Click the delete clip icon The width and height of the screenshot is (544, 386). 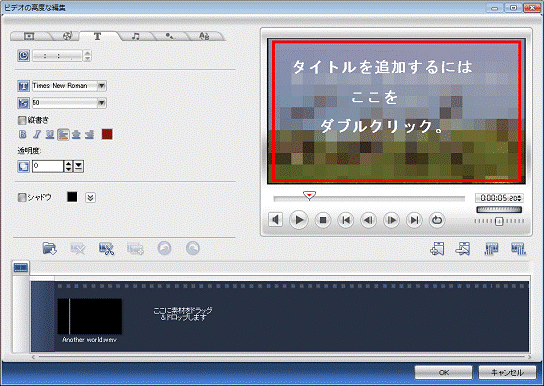78,248
